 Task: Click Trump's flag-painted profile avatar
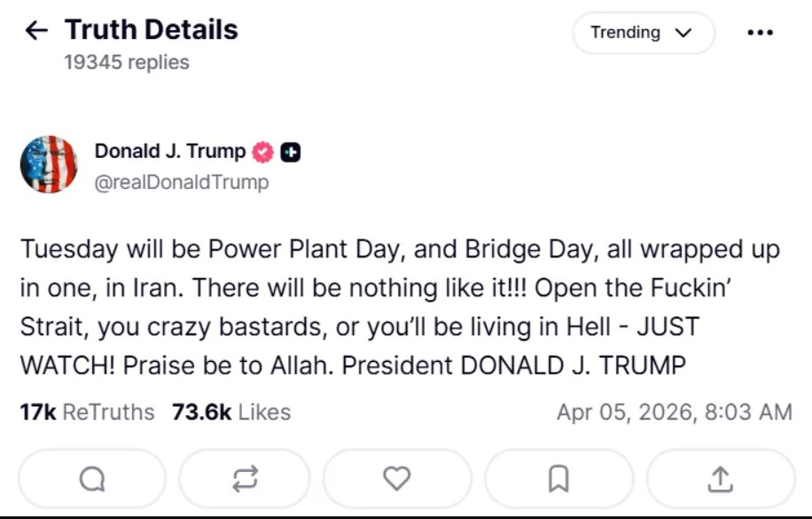point(50,164)
